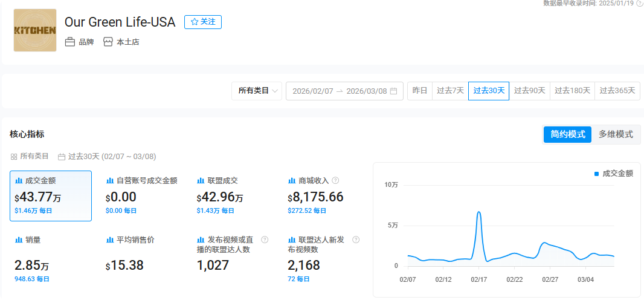
Task: Click the help icon beside 数据最早收录时间
Action: [x=639, y=3]
